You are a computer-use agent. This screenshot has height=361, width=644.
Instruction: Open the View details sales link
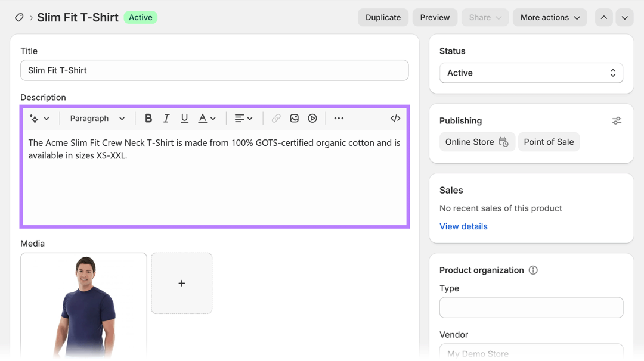463,226
